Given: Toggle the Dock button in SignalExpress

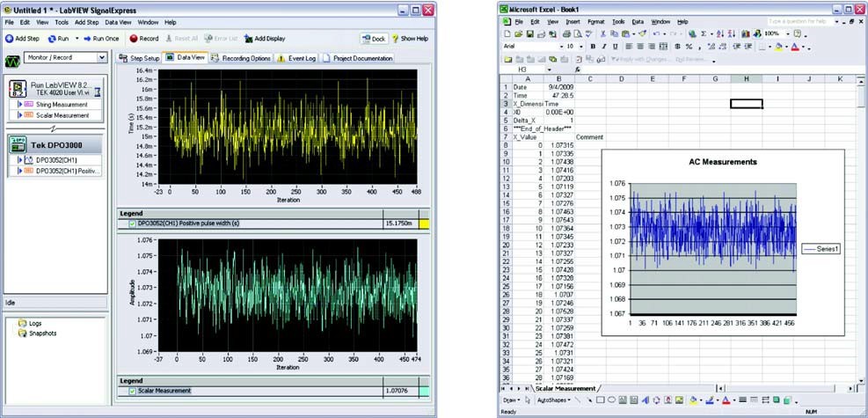Looking at the screenshot, I should (374, 39).
